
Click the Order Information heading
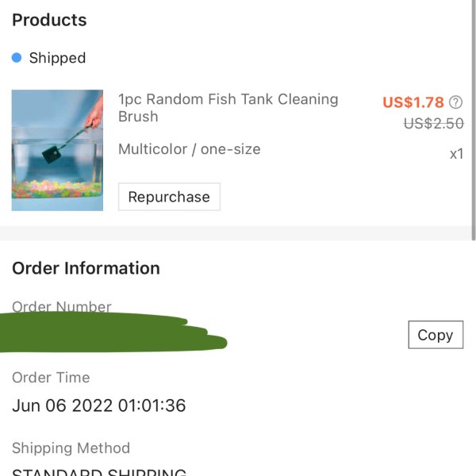point(86,268)
